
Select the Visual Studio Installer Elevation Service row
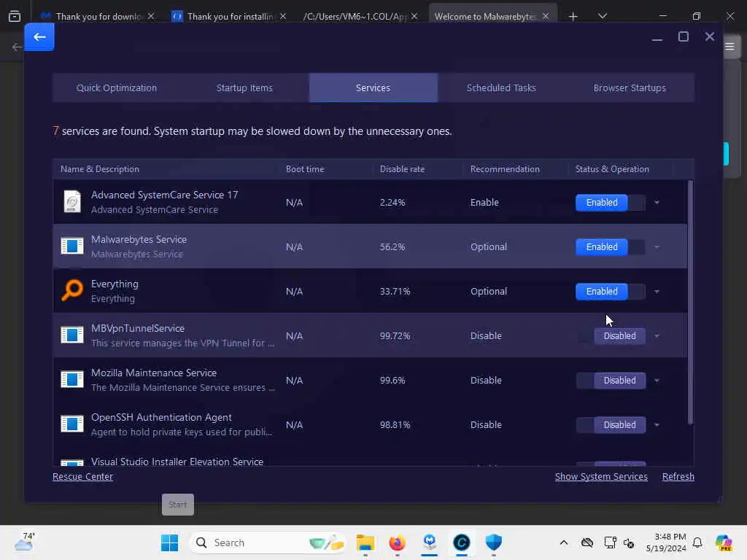tap(370, 459)
